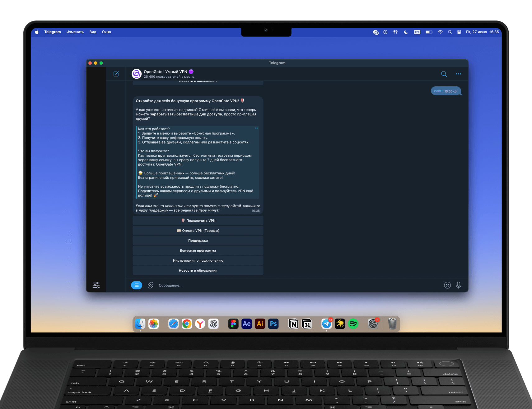The width and height of the screenshot is (532, 409).
Task: Search within the OpenGate chat
Action: click(x=444, y=74)
